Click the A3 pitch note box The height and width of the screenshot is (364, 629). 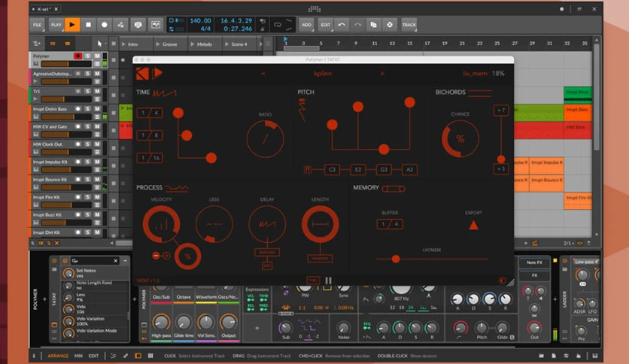click(x=409, y=169)
